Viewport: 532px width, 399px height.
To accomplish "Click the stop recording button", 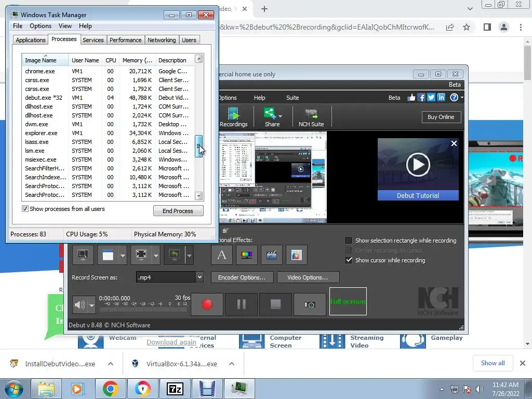I will (x=275, y=304).
